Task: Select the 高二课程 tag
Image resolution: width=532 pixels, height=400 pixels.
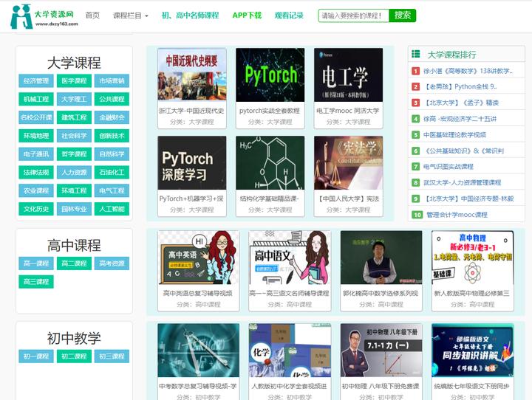Action: click(x=74, y=263)
